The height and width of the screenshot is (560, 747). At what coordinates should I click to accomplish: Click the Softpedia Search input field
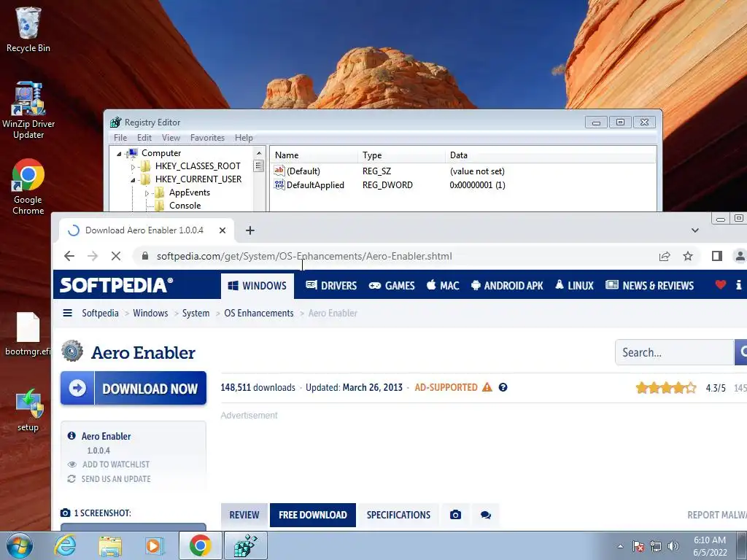[x=675, y=352]
